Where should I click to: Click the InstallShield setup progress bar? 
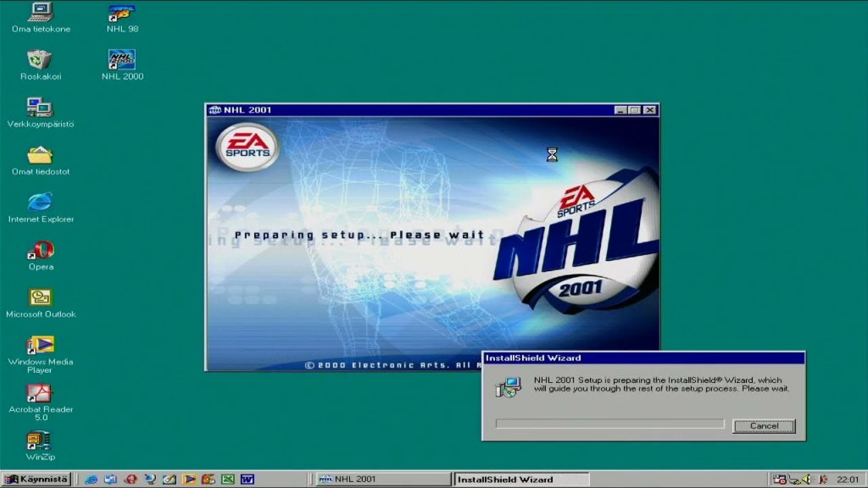(609, 424)
